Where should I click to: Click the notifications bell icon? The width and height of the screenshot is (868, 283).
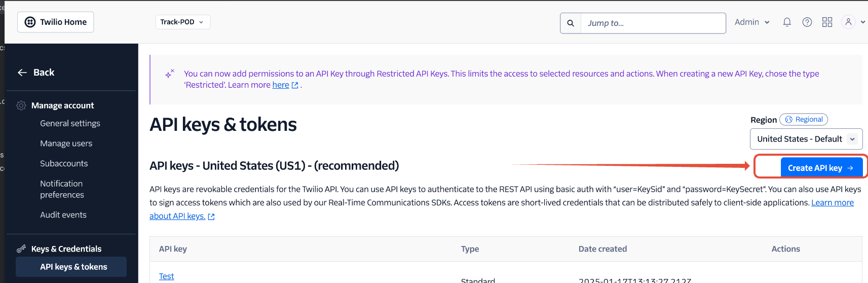[x=787, y=22]
